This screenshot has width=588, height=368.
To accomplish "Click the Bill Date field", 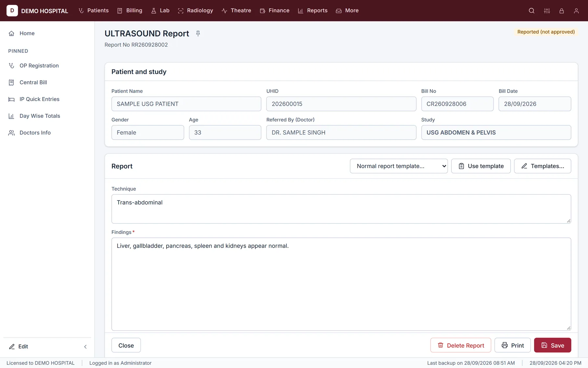I will point(535,104).
